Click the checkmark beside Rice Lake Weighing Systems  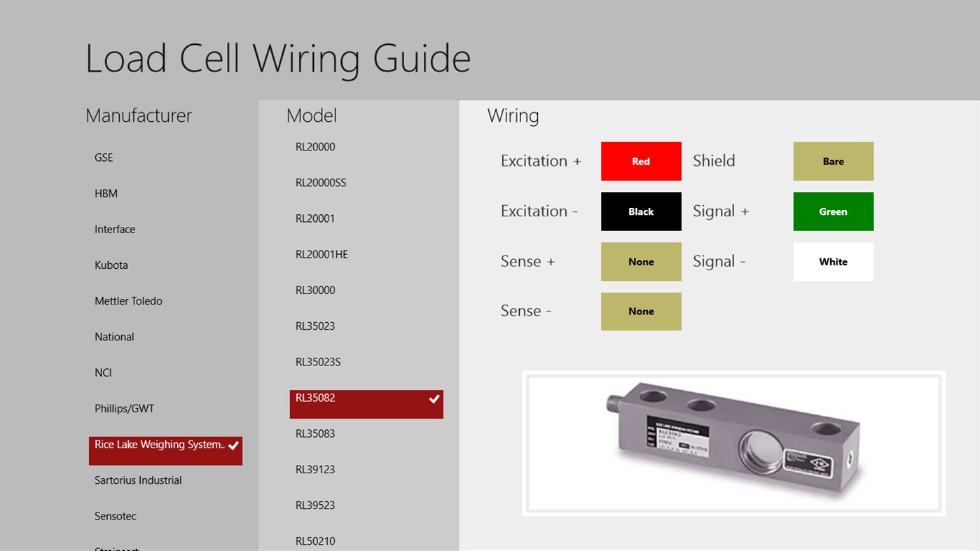point(233,445)
